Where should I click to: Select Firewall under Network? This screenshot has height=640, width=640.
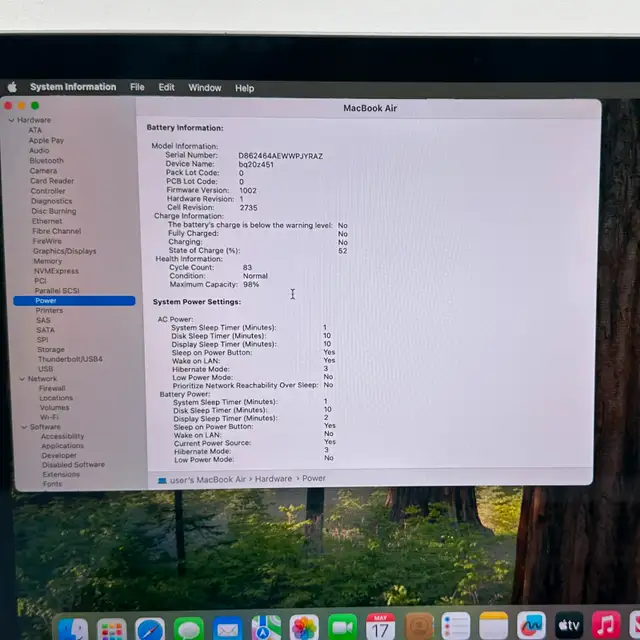pyautogui.click(x=52, y=388)
